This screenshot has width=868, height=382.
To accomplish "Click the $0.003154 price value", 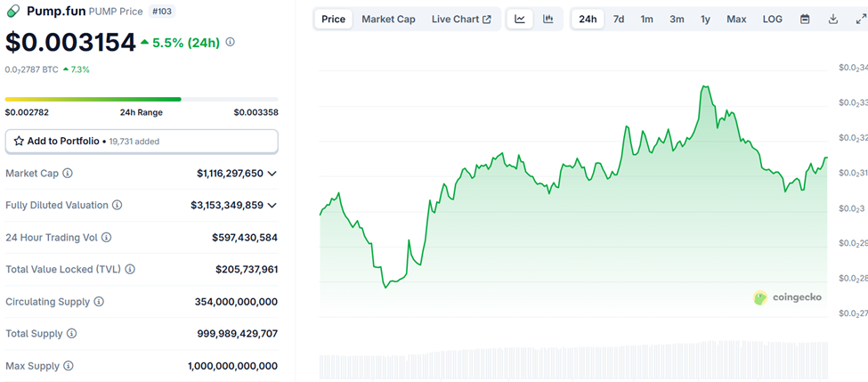I will pyautogui.click(x=70, y=42).
